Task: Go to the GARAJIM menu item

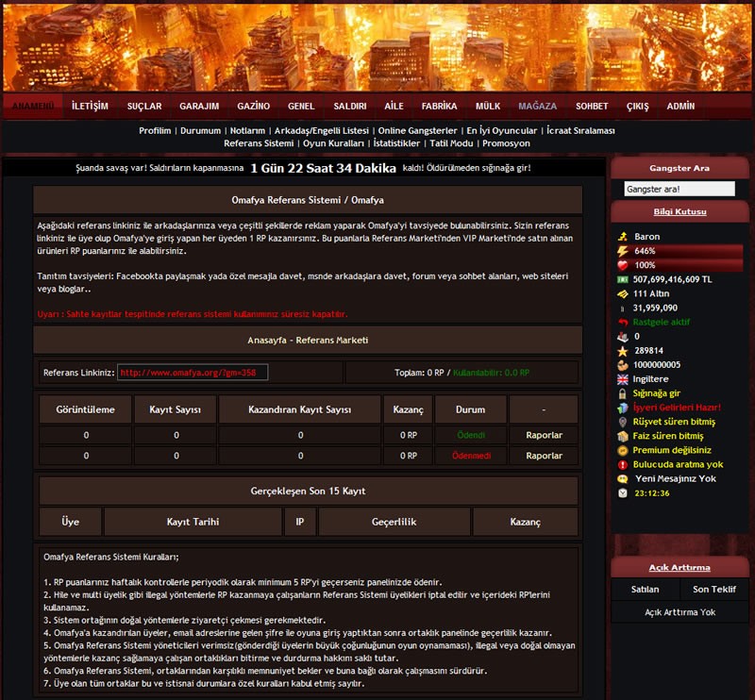Action: [199, 107]
